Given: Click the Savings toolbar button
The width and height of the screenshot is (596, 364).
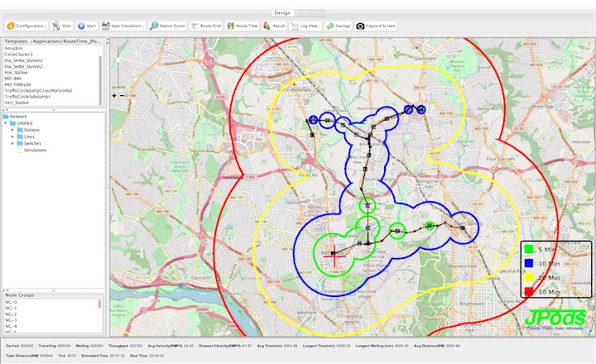Looking at the screenshot, I should click(341, 26).
